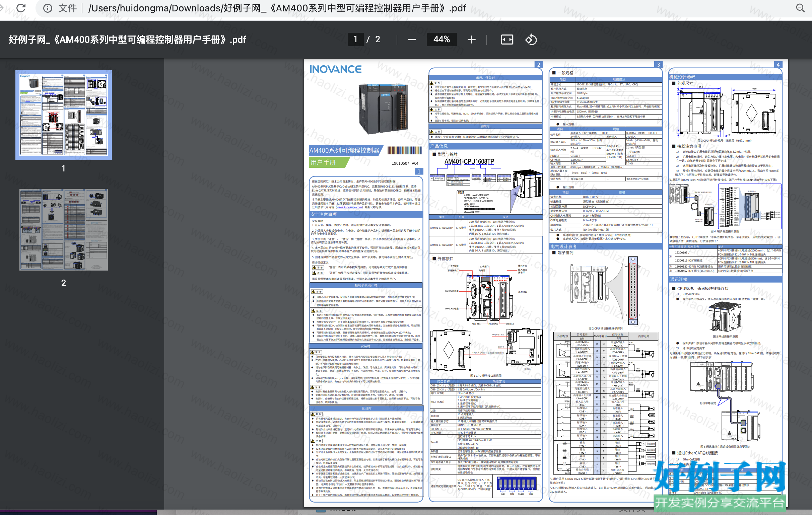Click the '外部接口' subheading

(x=446, y=259)
